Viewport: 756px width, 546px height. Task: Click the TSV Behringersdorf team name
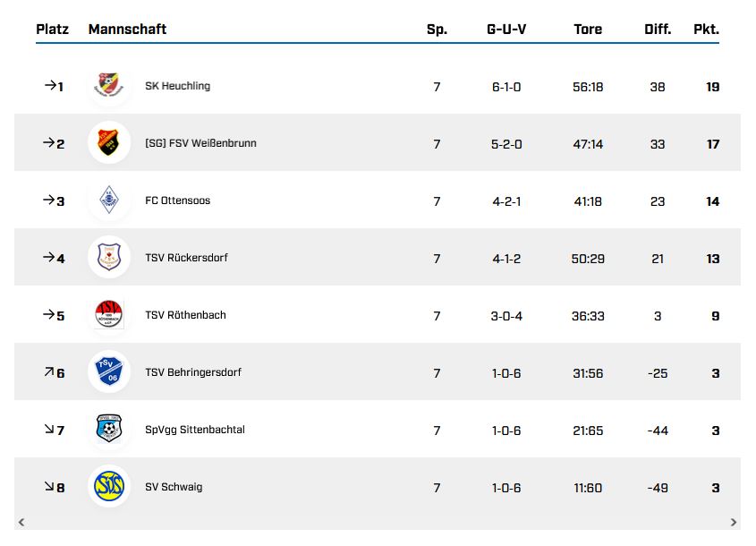193,372
